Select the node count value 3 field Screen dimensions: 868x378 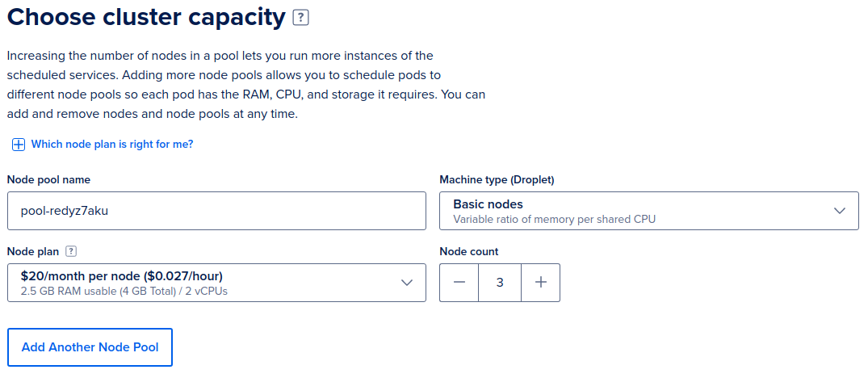pyautogui.click(x=500, y=282)
